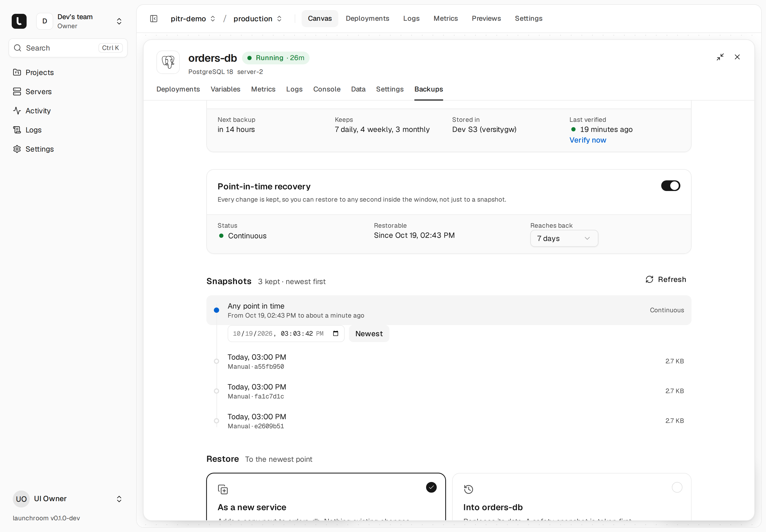Click the Search field
Image resolution: width=766 pixels, height=532 pixels.
point(68,48)
